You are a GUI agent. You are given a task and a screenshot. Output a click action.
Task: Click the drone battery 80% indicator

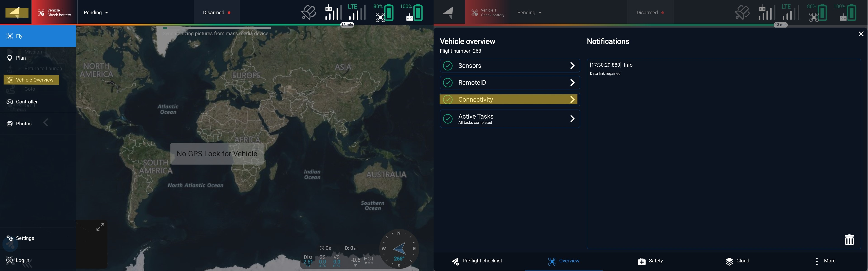pyautogui.click(x=384, y=13)
